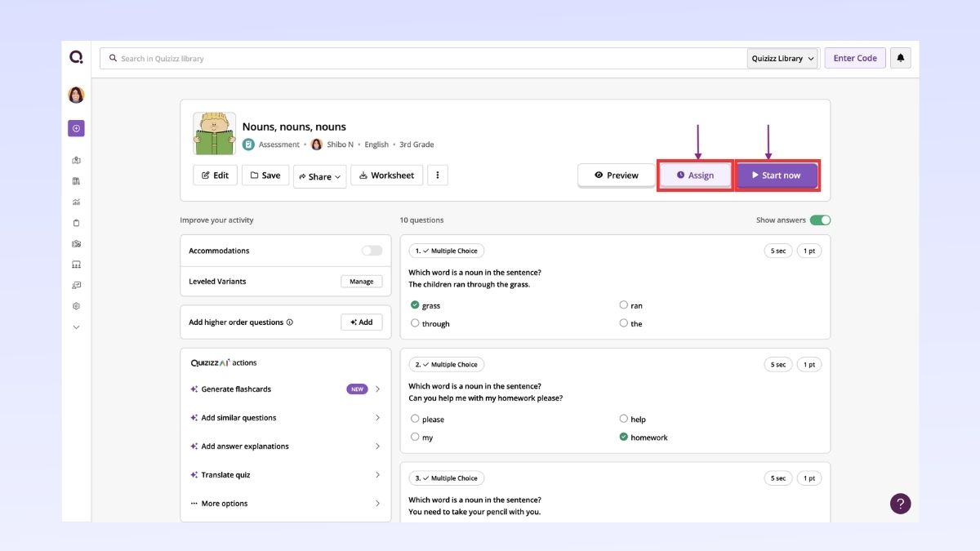Click the chevron beside Generate flashcards
Screen dimensions: 980x551
[x=377, y=389]
